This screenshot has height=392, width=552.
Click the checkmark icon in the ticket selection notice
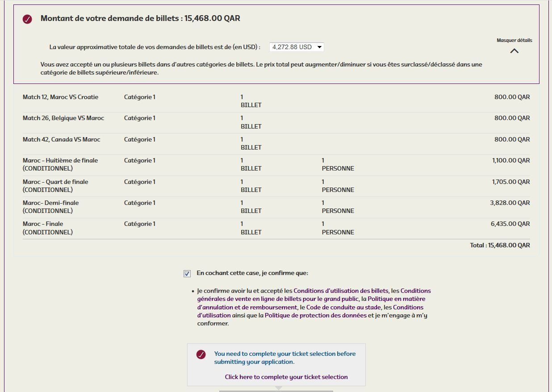(201, 354)
